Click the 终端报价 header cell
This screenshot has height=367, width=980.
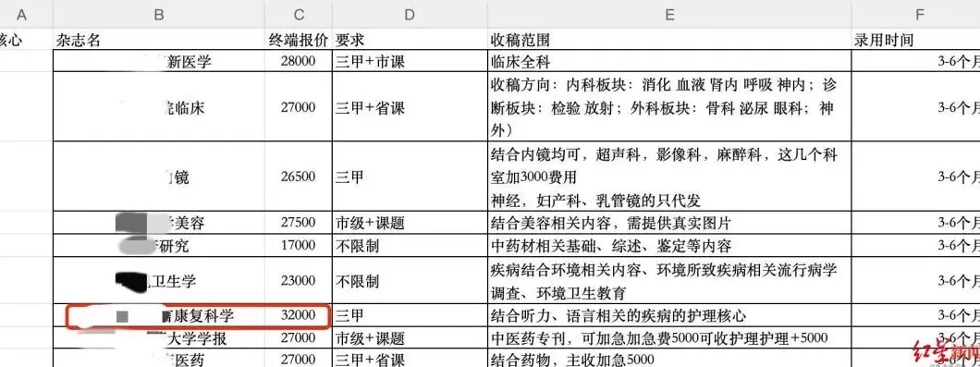click(298, 40)
